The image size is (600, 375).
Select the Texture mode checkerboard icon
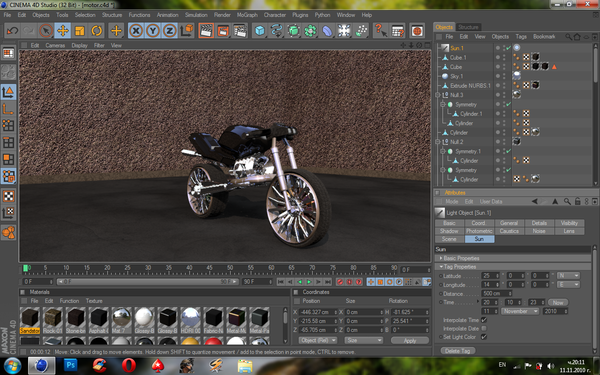tap(8, 196)
